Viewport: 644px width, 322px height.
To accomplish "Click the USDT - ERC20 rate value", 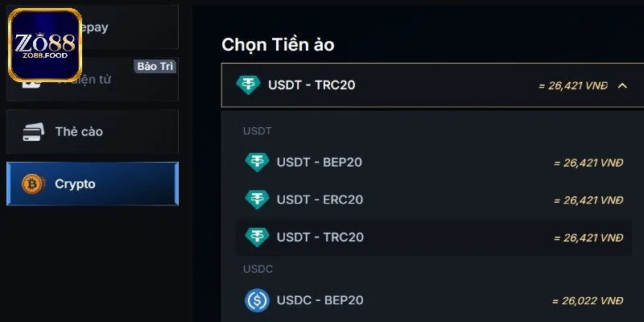I will tap(588, 200).
